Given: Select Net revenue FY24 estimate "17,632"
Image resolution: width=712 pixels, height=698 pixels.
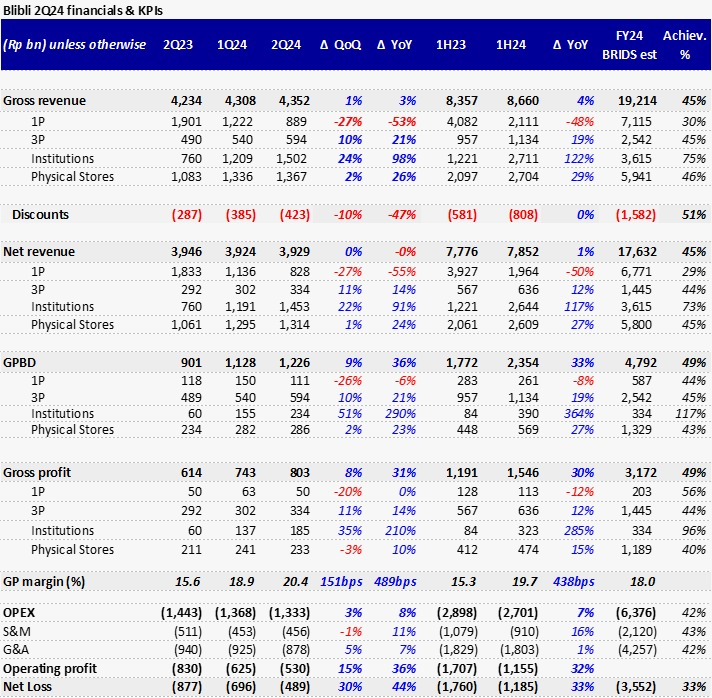Looking at the screenshot, I should coord(637,252).
